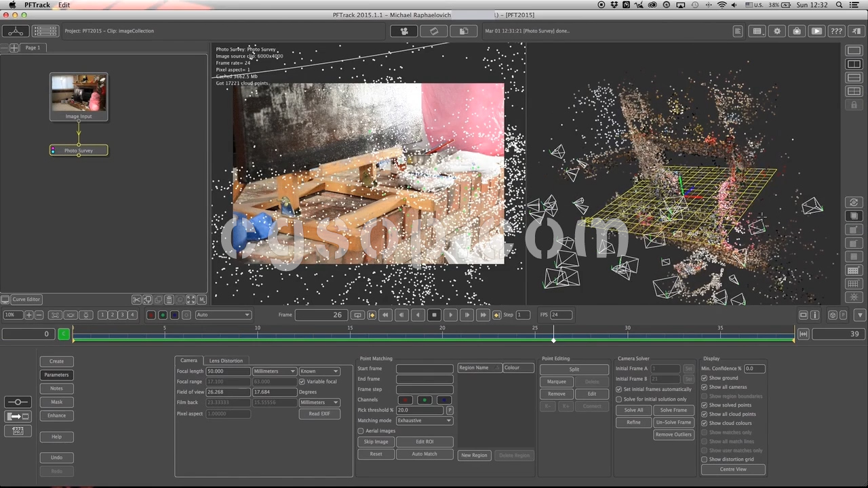Screen dimensions: 868x488
Task: Step one frame forward
Action: (467, 315)
